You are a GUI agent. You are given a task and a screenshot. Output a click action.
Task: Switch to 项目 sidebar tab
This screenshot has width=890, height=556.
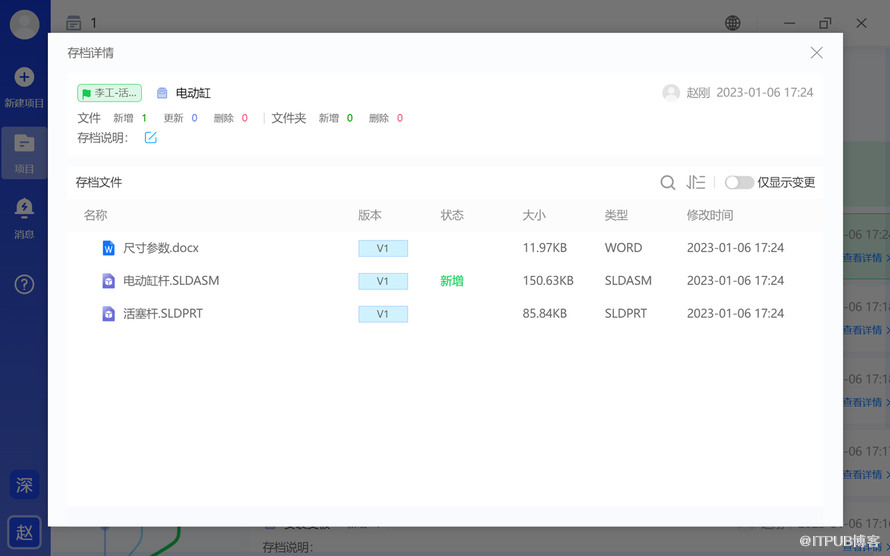pos(24,152)
